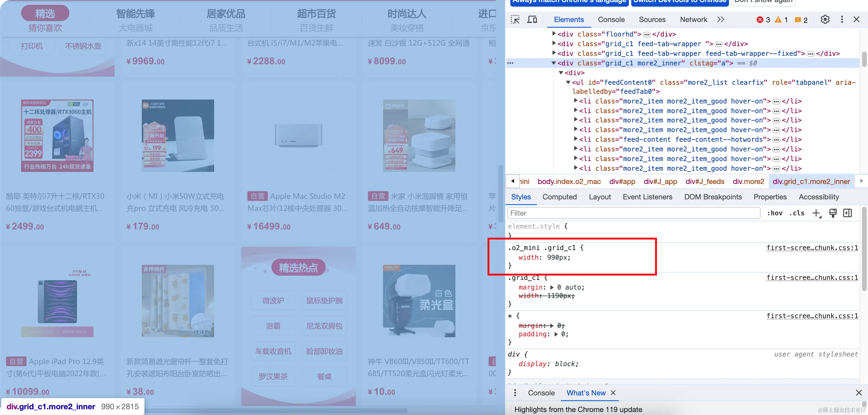
Task: Toggle rendering emulations paintbrush icon
Action: pyautogui.click(x=833, y=213)
